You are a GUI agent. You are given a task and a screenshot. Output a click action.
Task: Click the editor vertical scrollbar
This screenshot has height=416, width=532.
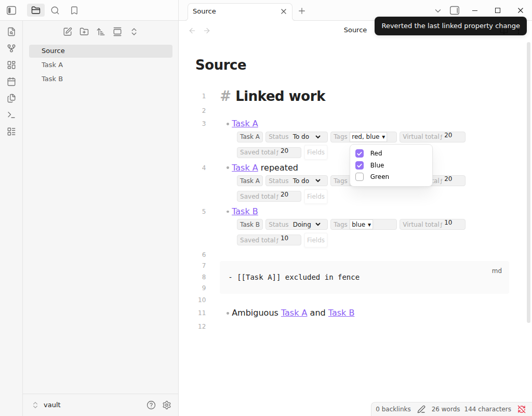528,182
